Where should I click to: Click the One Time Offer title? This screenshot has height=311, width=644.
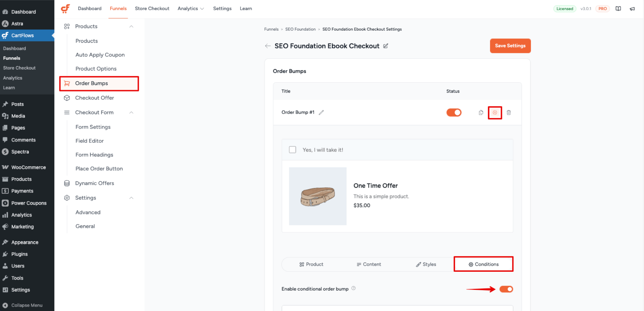[x=375, y=186]
